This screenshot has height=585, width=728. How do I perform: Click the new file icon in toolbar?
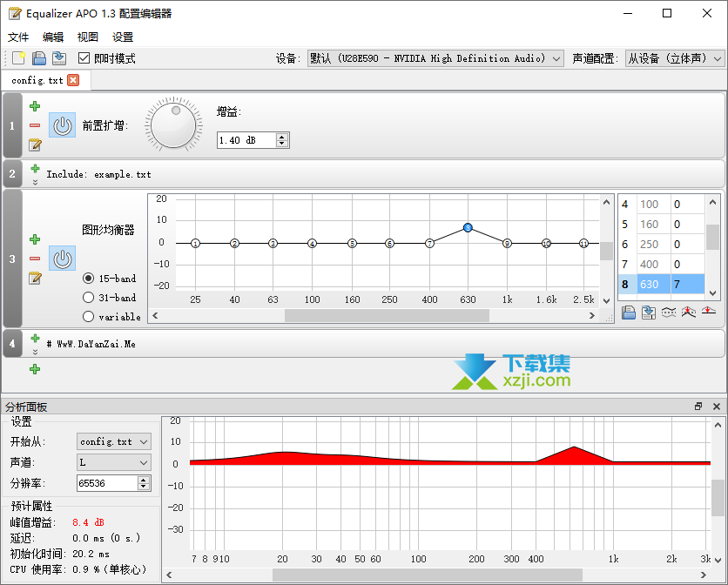[18, 58]
